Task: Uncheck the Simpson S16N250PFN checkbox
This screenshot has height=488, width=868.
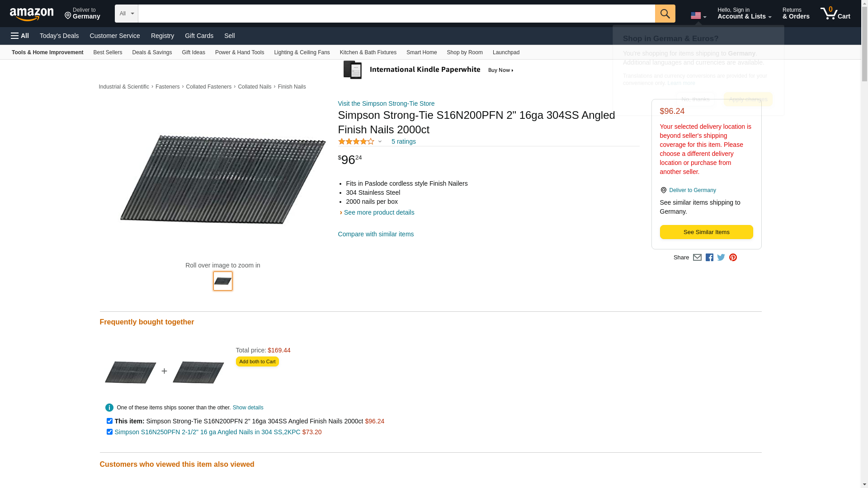Action: pos(109,432)
